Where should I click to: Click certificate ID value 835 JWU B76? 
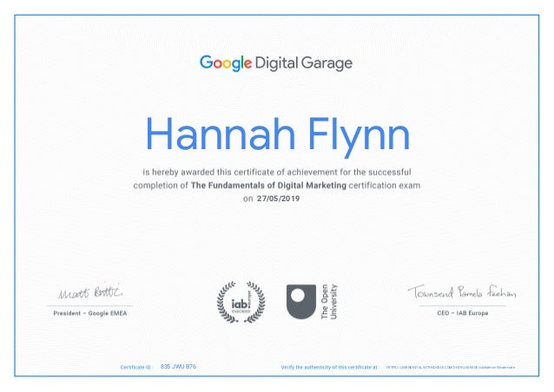pyautogui.click(x=178, y=367)
